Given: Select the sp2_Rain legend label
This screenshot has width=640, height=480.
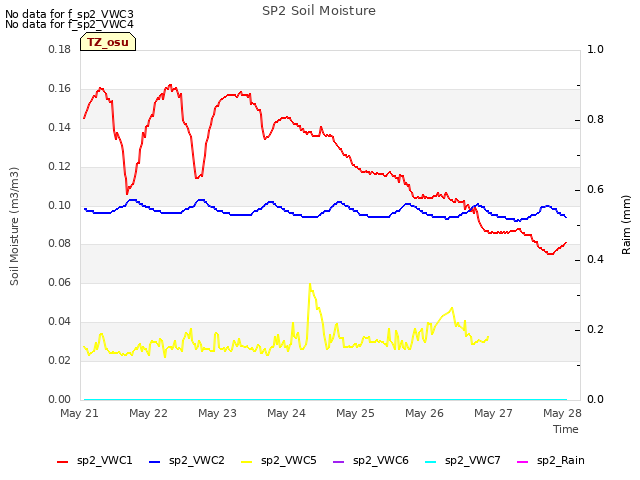Looking at the screenshot, I should [561, 461].
